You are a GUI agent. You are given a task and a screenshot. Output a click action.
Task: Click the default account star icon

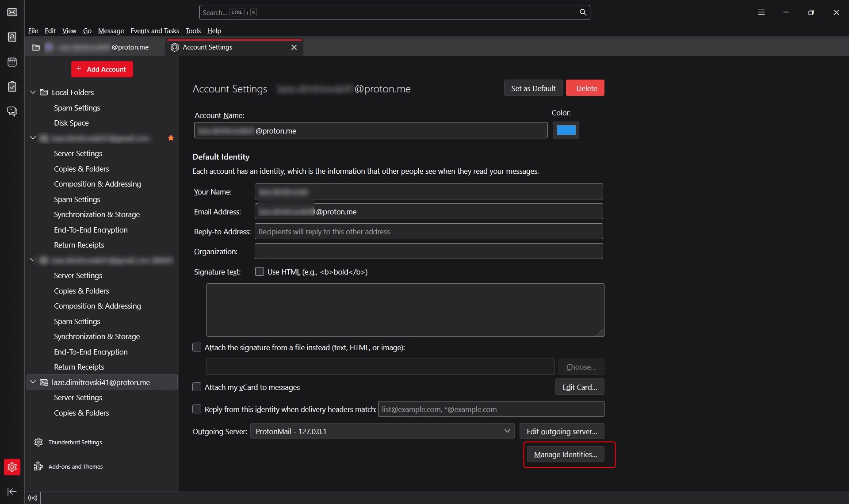[x=171, y=138]
